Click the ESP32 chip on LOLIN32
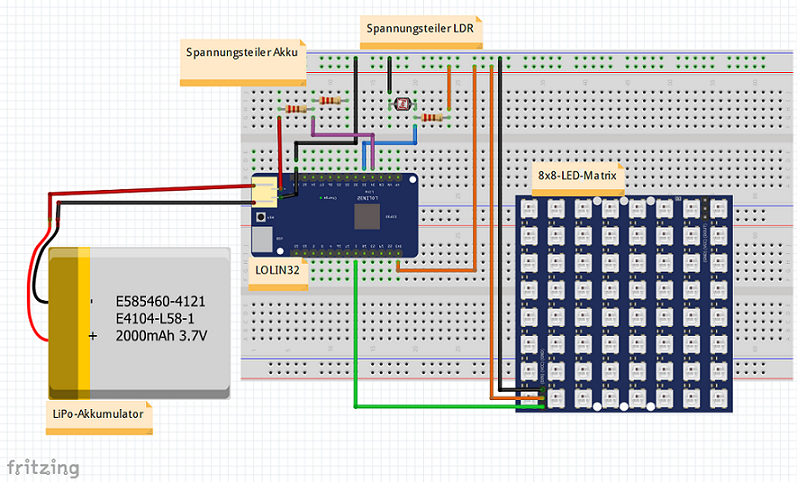Viewport: 797px width, 482px height. tap(367, 217)
